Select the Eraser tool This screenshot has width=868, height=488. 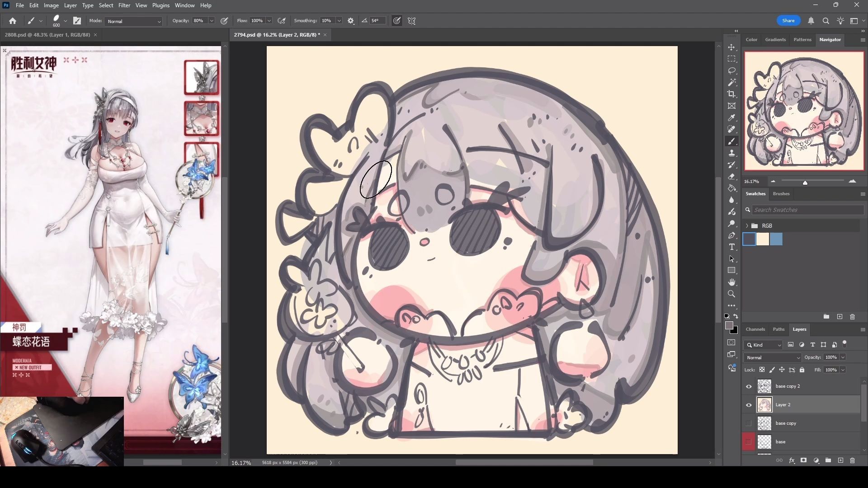tap(731, 177)
